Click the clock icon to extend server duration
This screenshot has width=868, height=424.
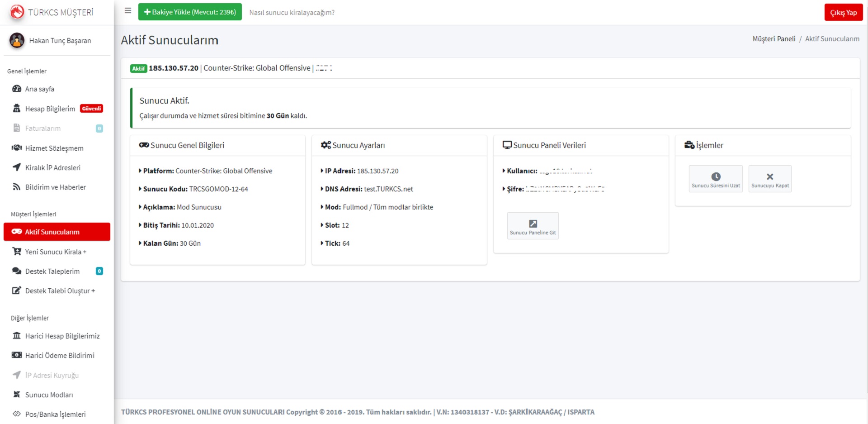click(716, 176)
